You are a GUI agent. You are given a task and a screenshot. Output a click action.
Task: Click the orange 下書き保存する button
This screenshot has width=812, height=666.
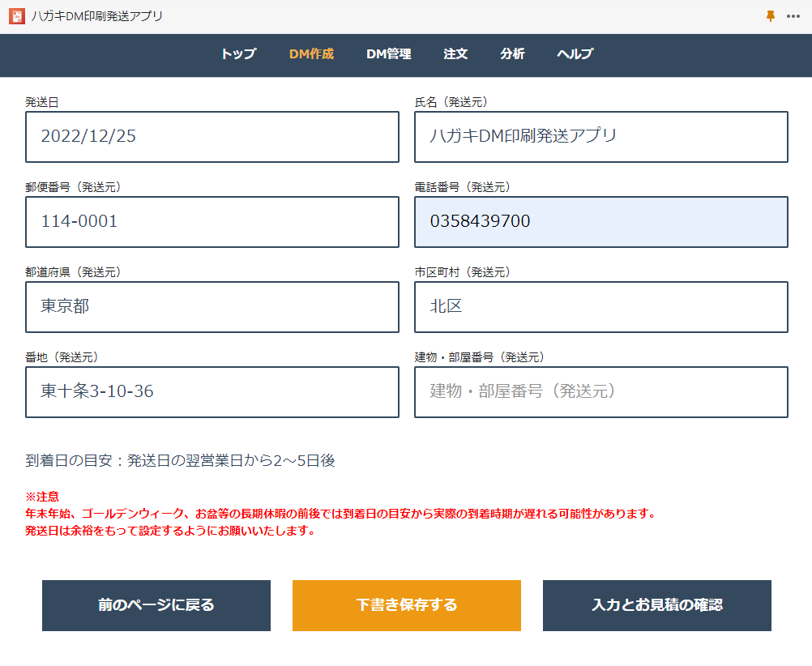point(406,605)
